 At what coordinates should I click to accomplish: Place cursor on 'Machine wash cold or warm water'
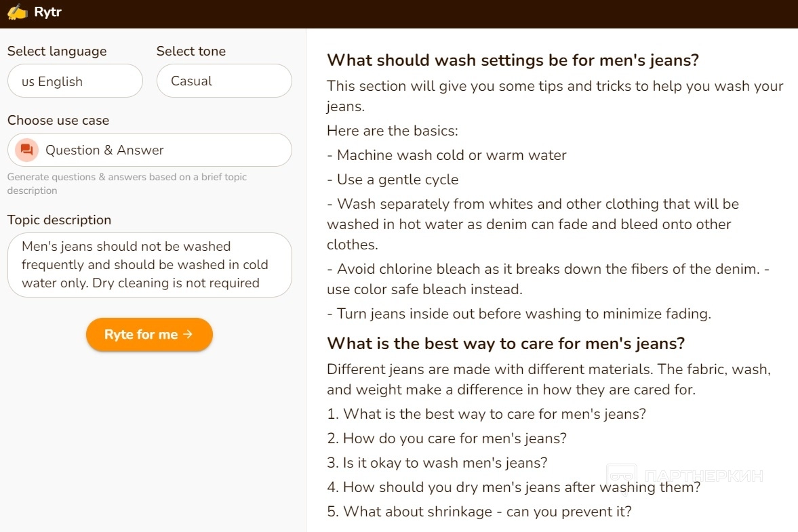(452, 155)
